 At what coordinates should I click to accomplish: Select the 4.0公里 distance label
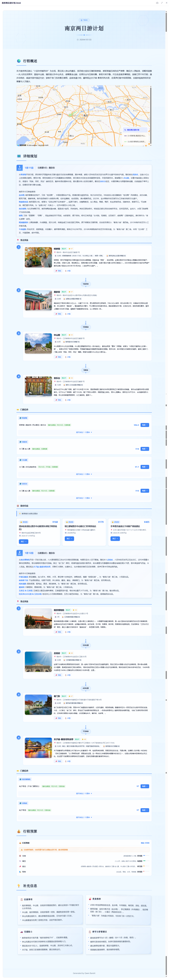tap(86, 688)
